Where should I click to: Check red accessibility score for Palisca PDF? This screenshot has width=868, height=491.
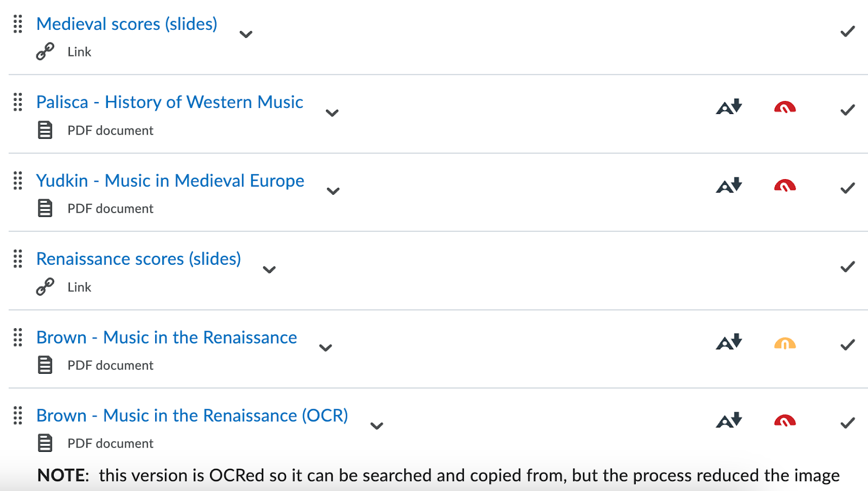point(785,107)
